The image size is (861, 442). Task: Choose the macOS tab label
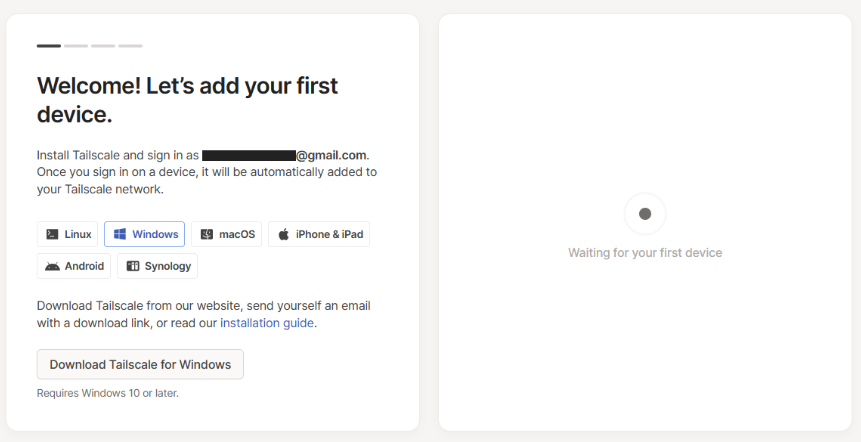237,234
